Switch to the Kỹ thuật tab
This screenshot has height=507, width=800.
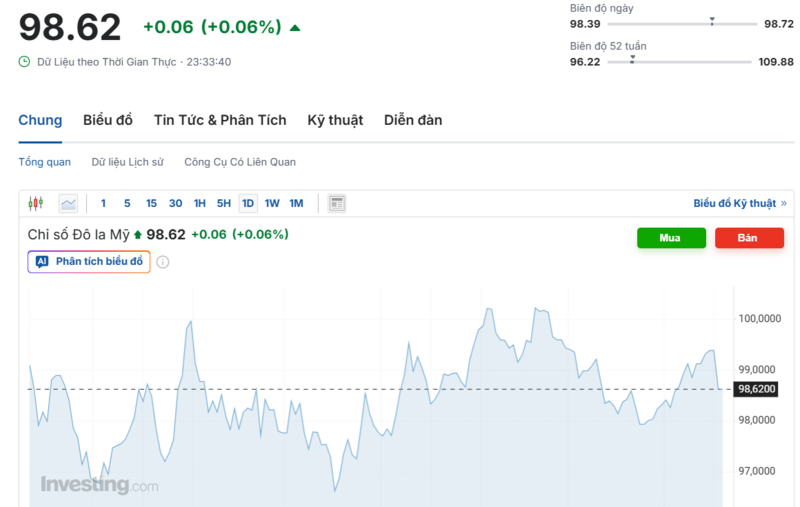335,120
